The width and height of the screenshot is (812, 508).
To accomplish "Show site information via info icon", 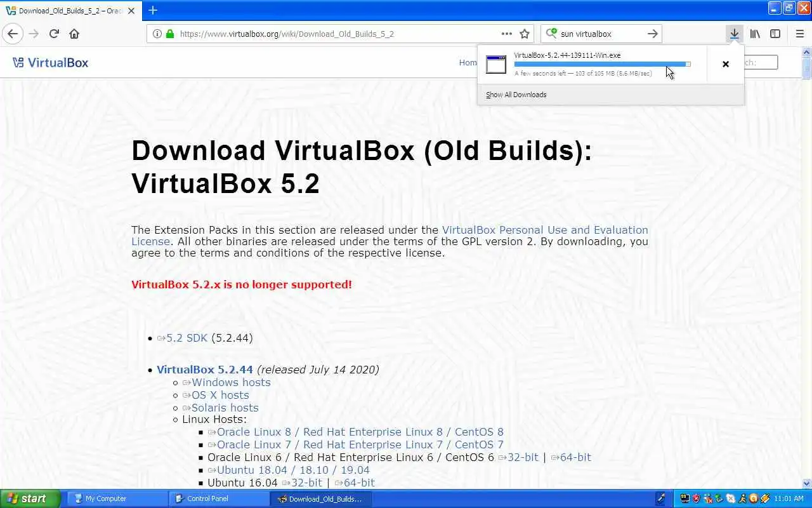I will [157, 34].
